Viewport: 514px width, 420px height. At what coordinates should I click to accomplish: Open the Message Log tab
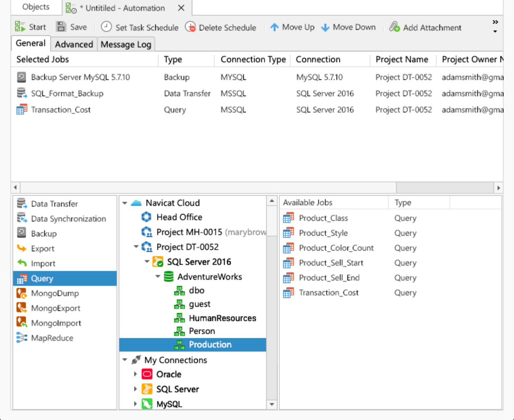tap(125, 44)
